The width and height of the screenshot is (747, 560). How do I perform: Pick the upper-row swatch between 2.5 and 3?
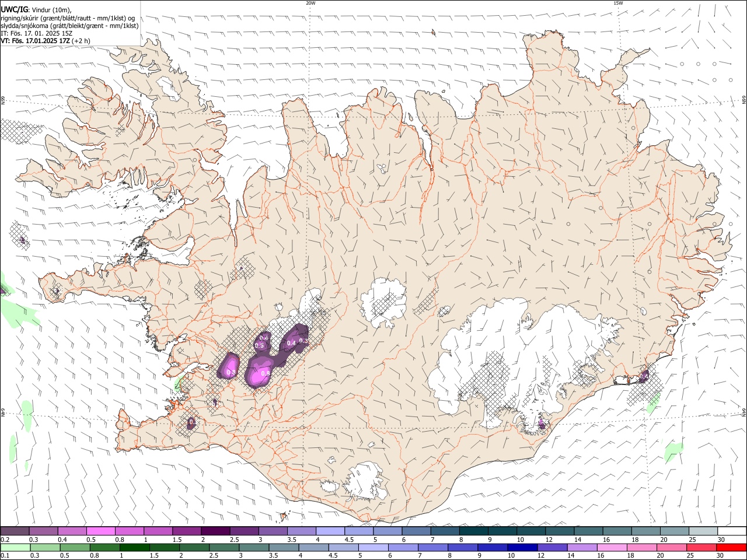244,531
